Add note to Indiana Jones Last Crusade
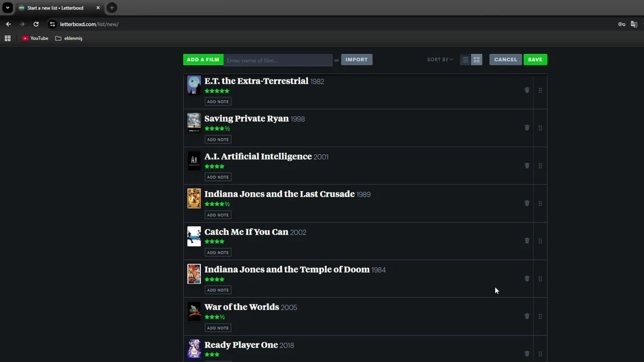Viewport: 644px width, 362px height. click(218, 215)
